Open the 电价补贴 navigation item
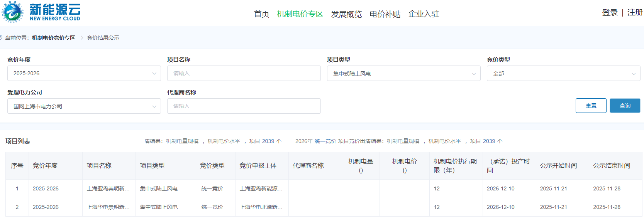This screenshot has width=644, height=217. [385, 14]
